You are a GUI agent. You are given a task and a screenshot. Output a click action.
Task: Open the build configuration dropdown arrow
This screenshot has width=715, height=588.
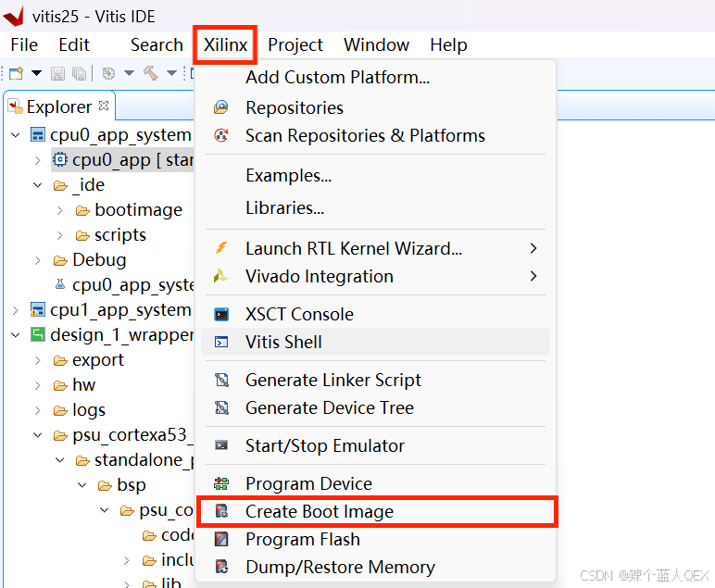129,73
